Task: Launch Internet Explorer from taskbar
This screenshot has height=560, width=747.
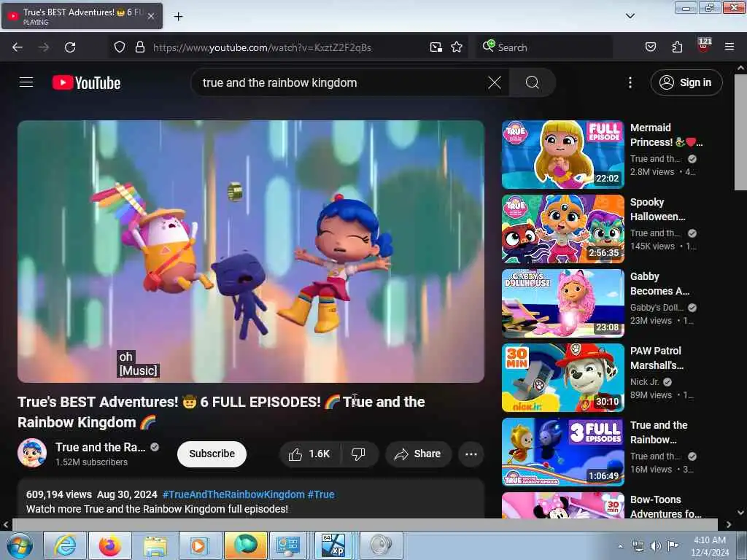Action: click(65, 545)
